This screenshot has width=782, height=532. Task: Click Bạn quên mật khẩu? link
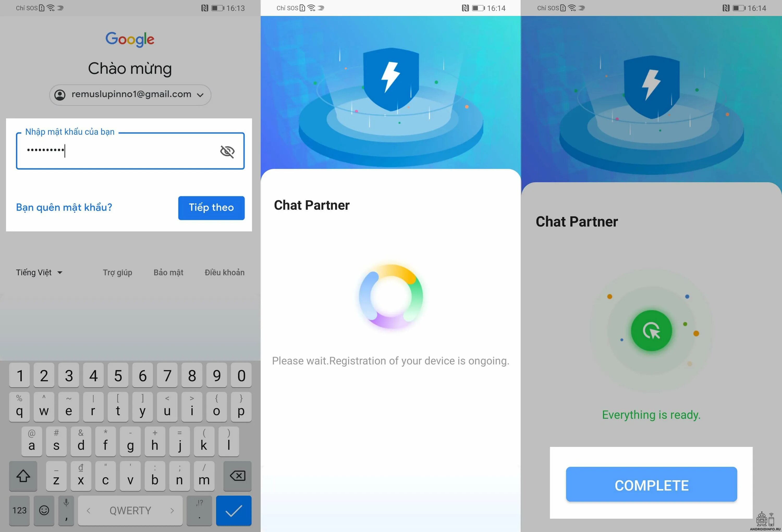[65, 207]
